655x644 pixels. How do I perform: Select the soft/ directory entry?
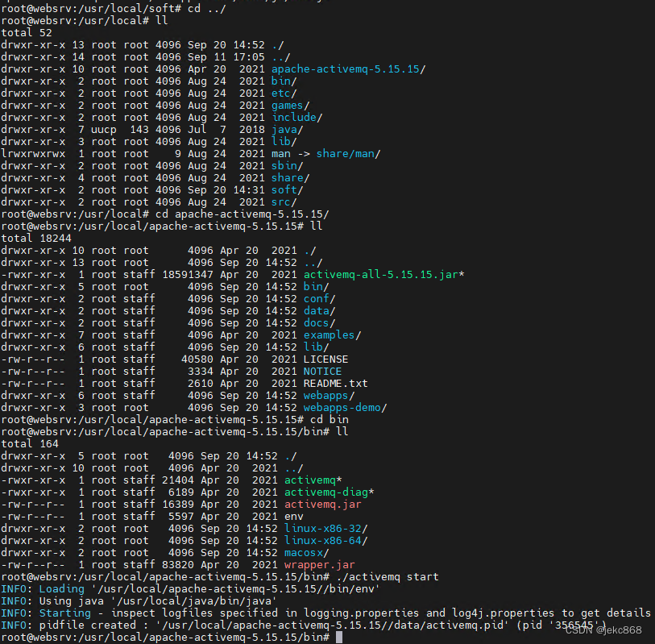(x=287, y=190)
